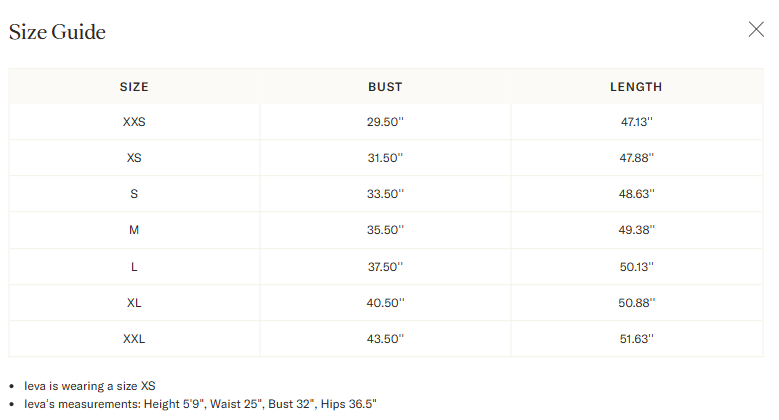Viewport: 779px width, 420px height.
Task: Click the 50.13'' length value
Action: (x=636, y=266)
